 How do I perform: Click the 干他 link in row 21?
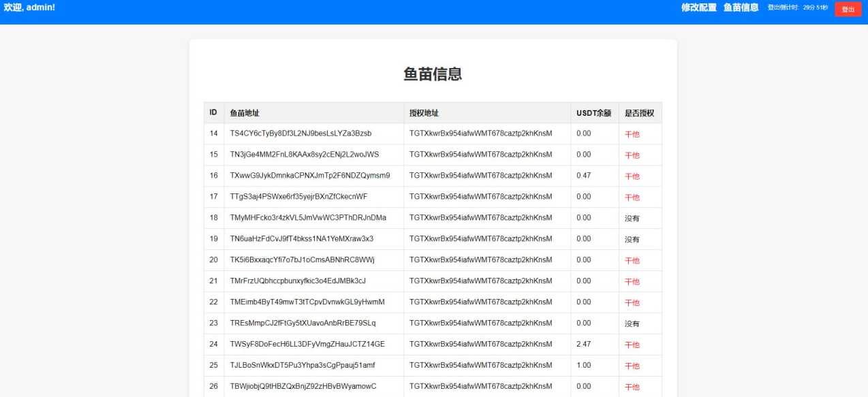click(x=632, y=282)
